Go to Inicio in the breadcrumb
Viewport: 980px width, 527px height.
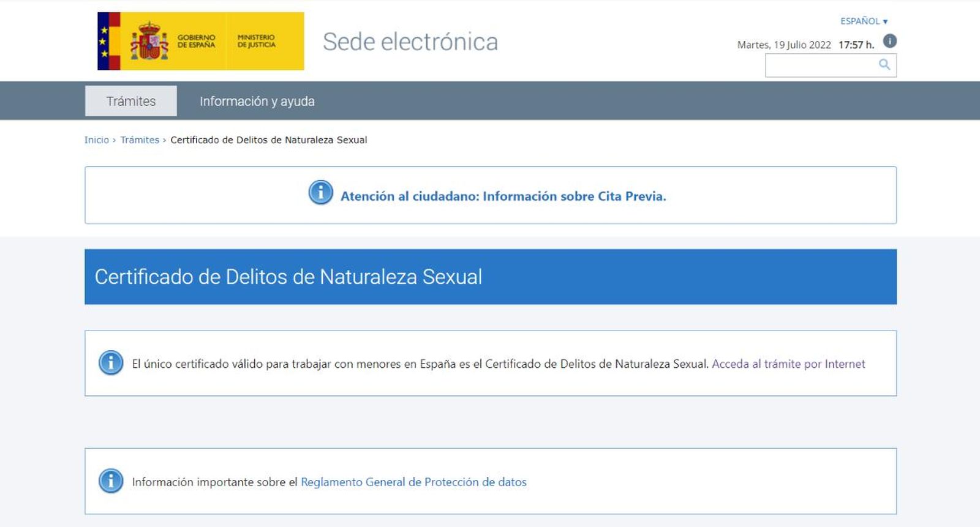[97, 140]
